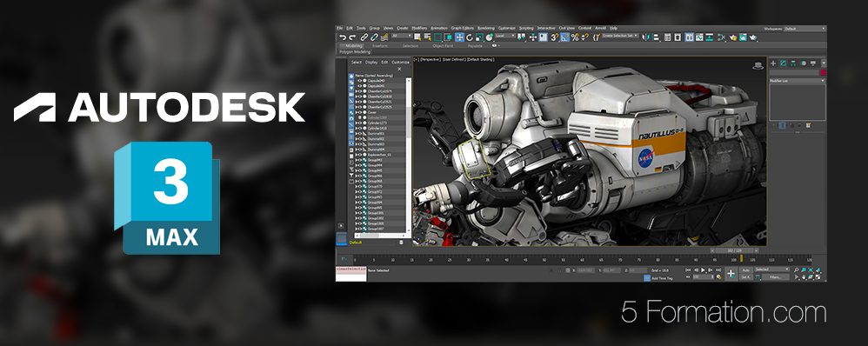Open the Curve Editor icon

[x=699, y=37]
